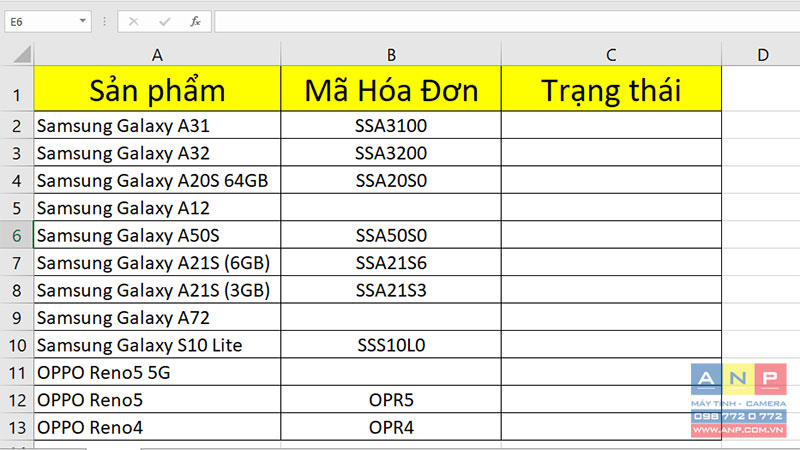Open the Insert Function fx icon
The height and width of the screenshot is (450, 800).
195,21
